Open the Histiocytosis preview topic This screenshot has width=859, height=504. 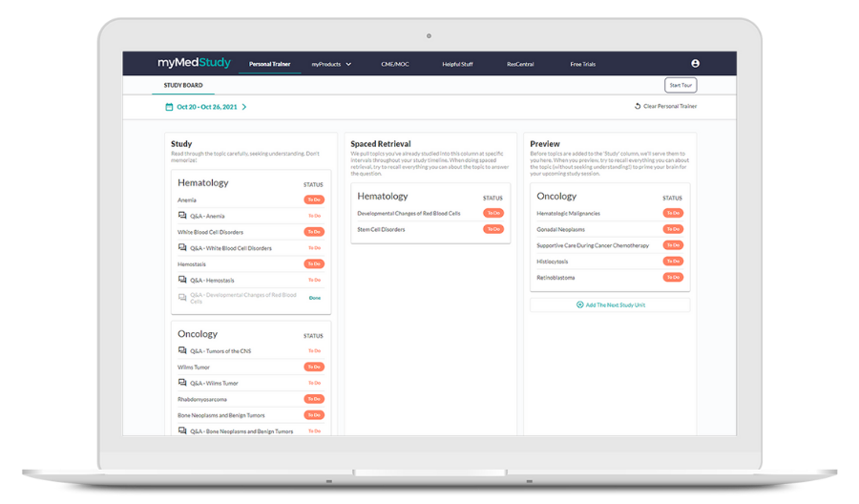[x=553, y=262]
